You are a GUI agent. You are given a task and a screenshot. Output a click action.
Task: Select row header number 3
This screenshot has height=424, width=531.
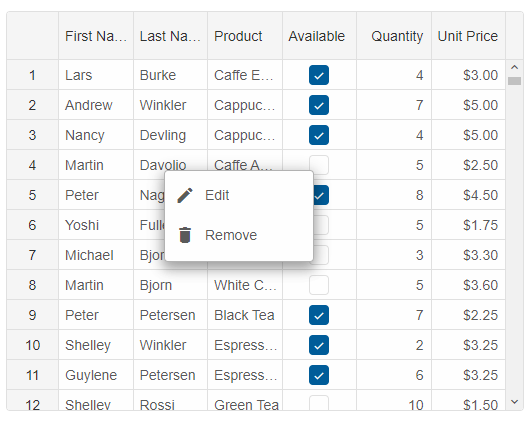tap(33, 135)
